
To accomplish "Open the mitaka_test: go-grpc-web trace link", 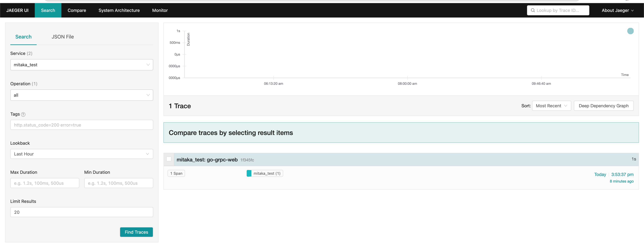I will [207, 160].
